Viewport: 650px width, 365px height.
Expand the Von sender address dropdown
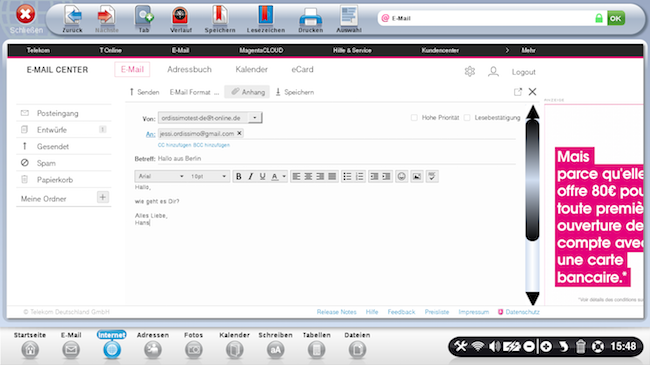255,118
